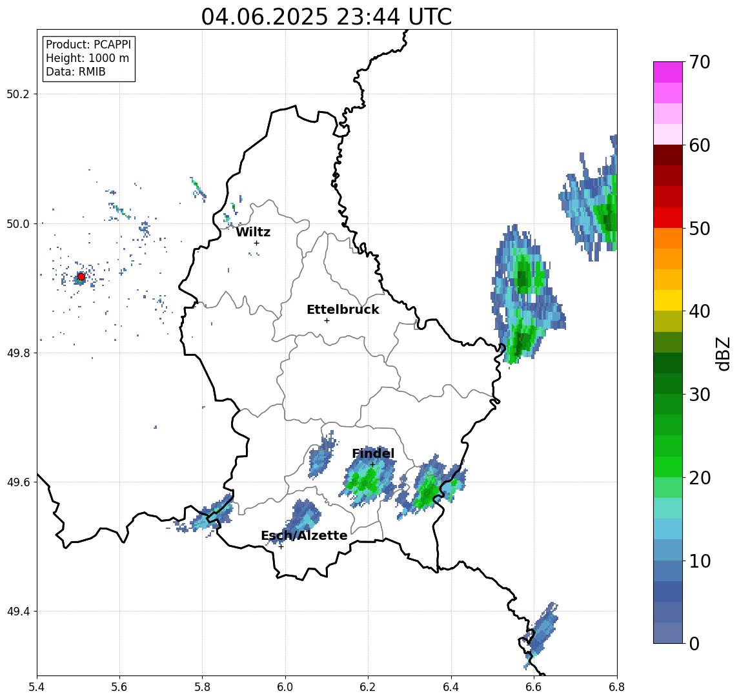Image resolution: width=739 pixels, height=700 pixels.
Task: Click the Height: 1000 m legend line
Action: 87,58
